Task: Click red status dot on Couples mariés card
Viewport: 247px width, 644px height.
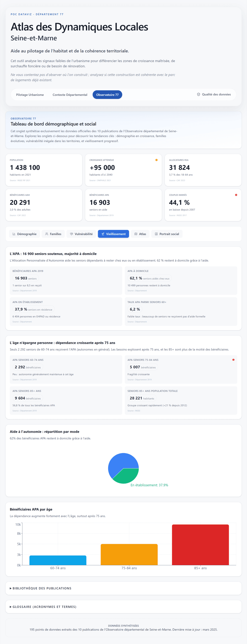Action: click(x=236, y=195)
